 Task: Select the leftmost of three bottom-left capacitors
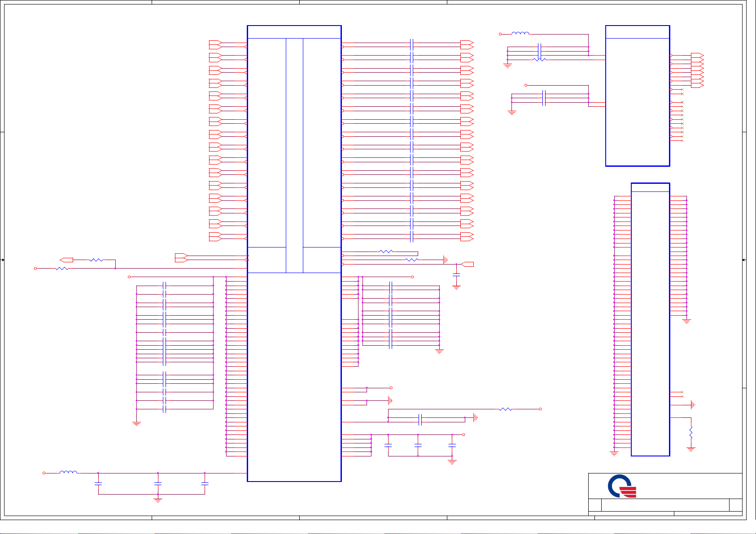point(98,484)
